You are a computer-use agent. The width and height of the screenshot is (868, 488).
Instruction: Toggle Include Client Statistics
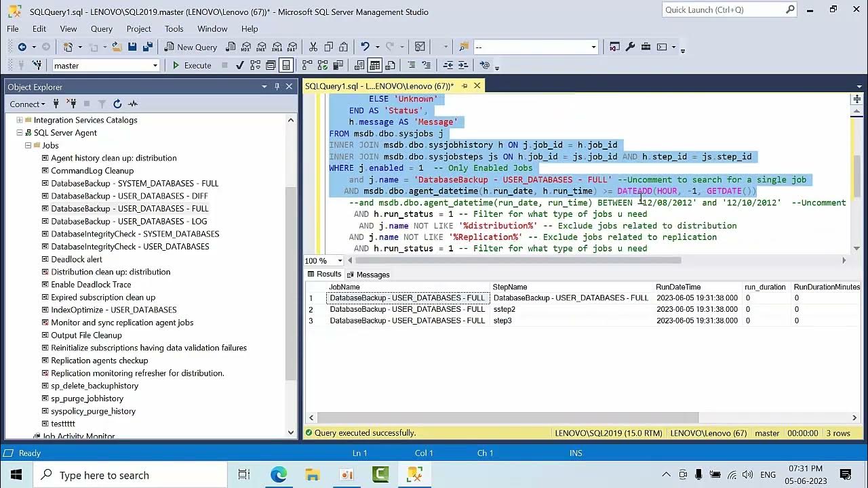pyautogui.click(x=338, y=65)
